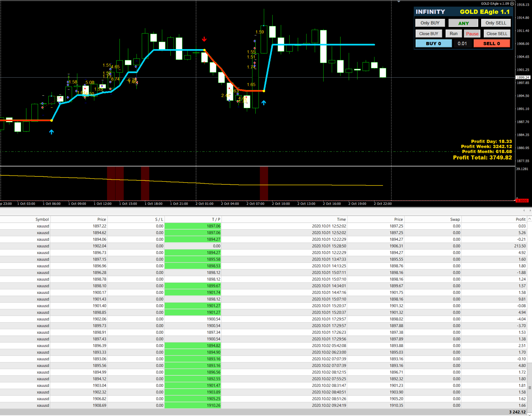Click the blue up-arrow buy signal near 1 Oct 06:00
The height and width of the screenshot is (416, 532).
(51, 132)
